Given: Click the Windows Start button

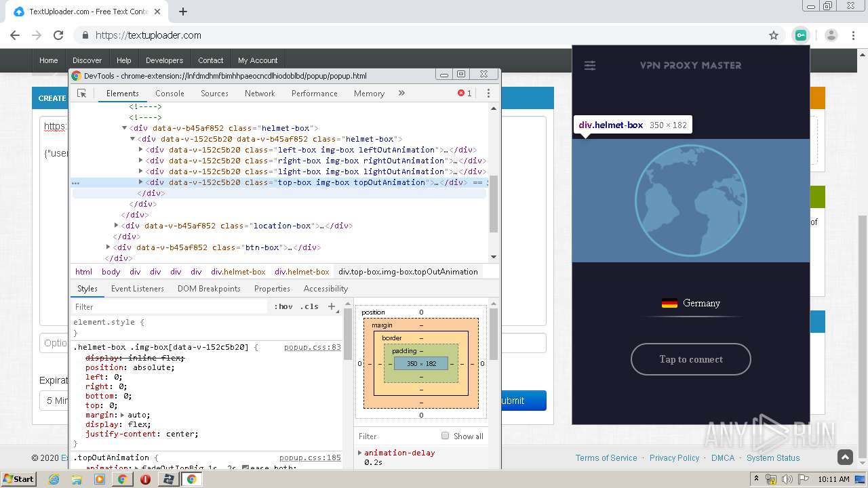Looking at the screenshot, I should coord(18,479).
